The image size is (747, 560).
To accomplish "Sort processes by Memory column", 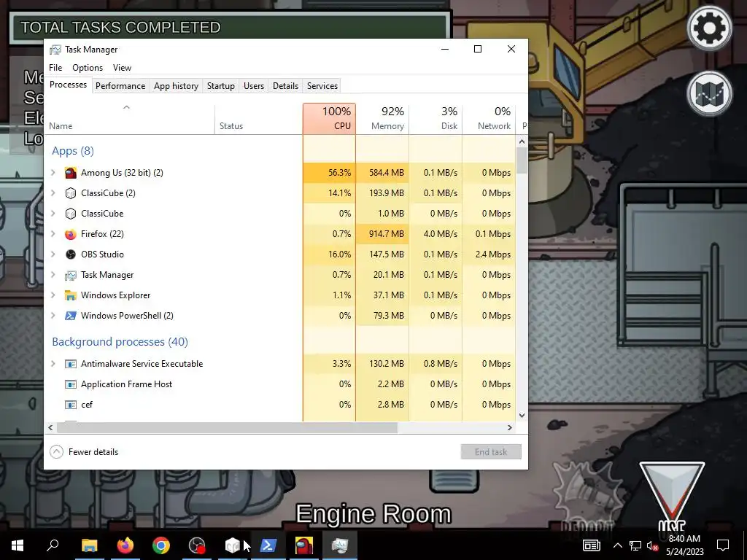I will point(382,119).
